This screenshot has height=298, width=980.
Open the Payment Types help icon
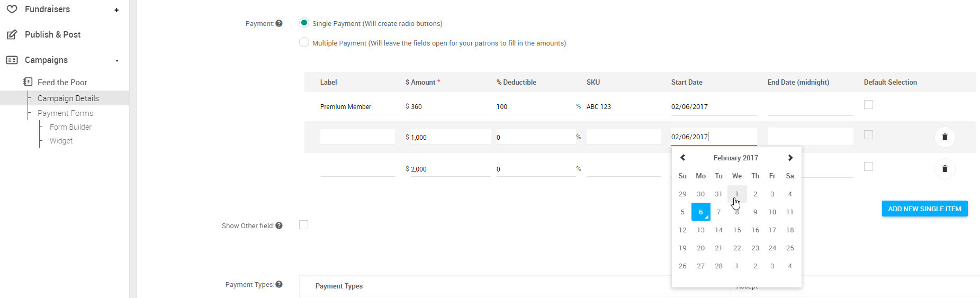pos(279,284)
